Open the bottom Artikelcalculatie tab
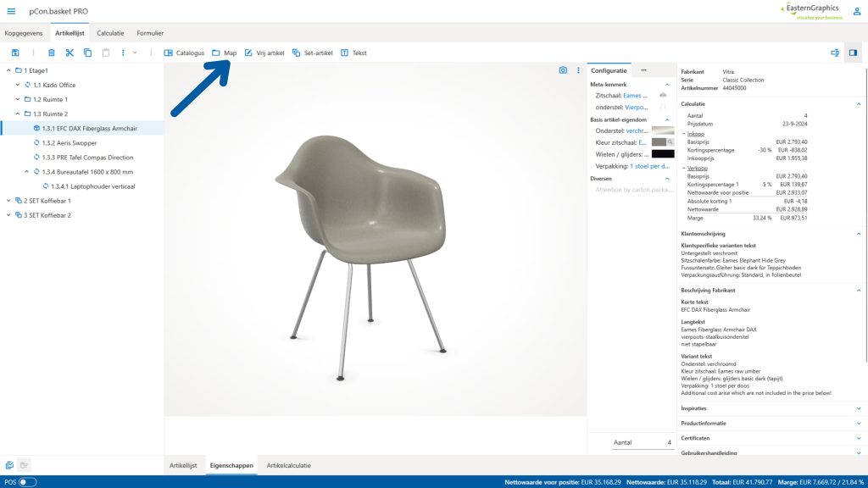The image size is (868, 488). point(288,465)
